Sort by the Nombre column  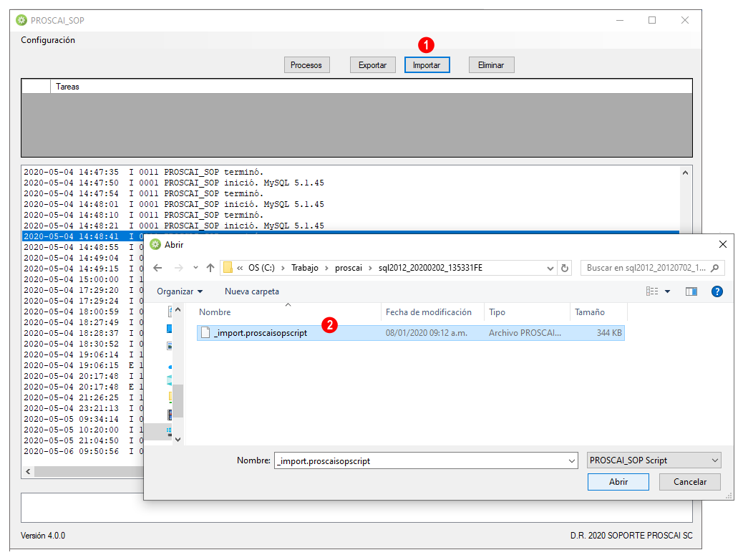click(288, 312)
